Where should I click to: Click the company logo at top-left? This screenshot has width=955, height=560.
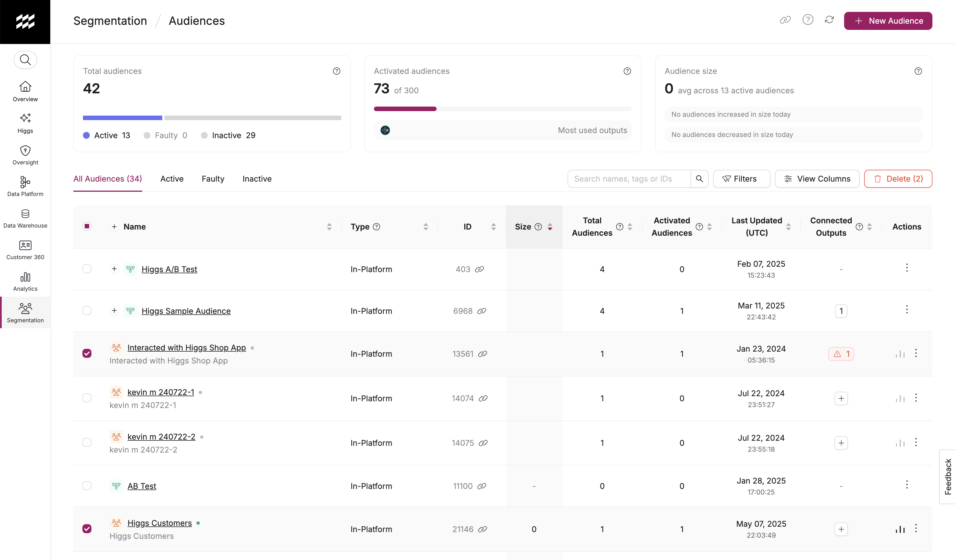pos(25,22)
